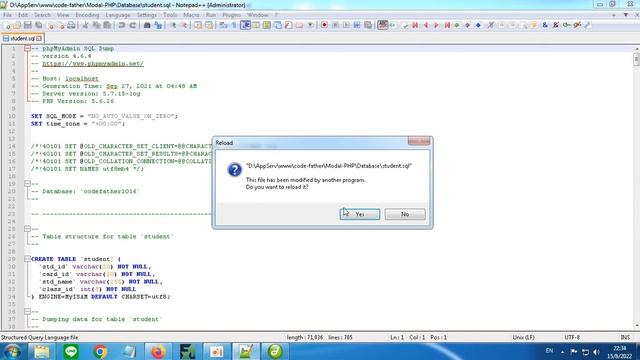Screen dimensions: 640x360
Task: Open the down-arrow dropdown at menu bar right
Action: (x=626, y=15)
